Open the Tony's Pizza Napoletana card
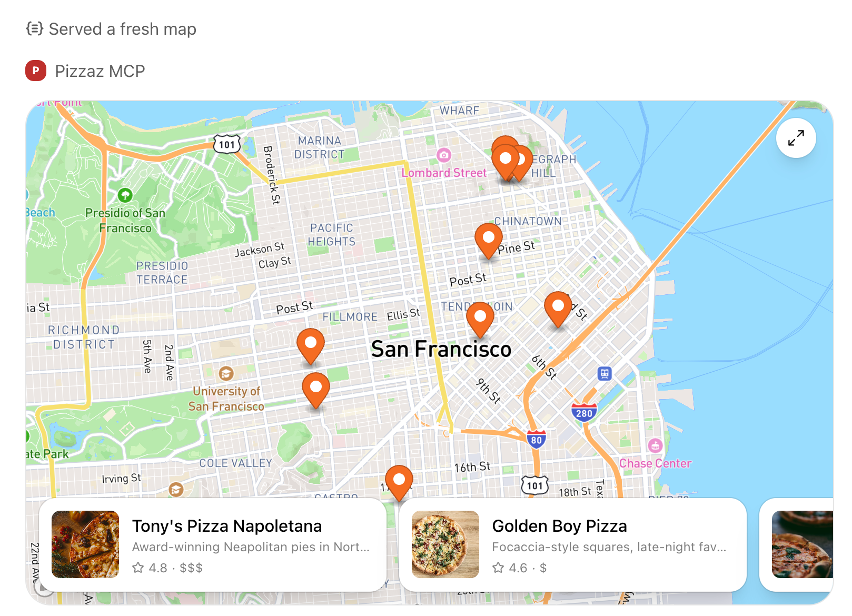 [x=251, y=545]
